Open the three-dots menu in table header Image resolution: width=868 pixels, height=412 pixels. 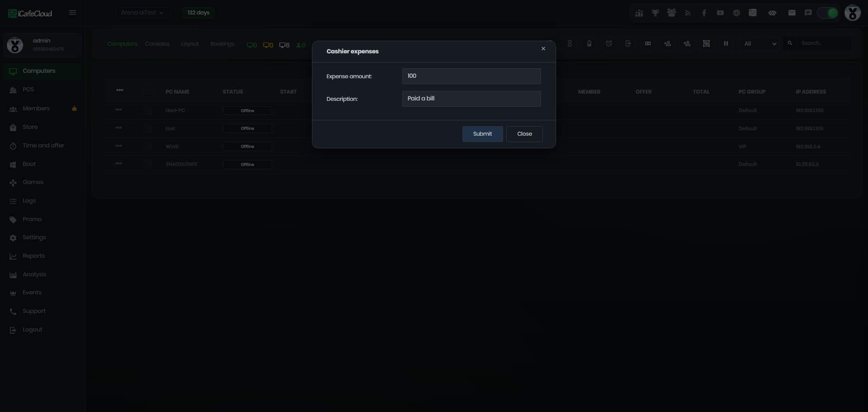(x=119, y=90)
